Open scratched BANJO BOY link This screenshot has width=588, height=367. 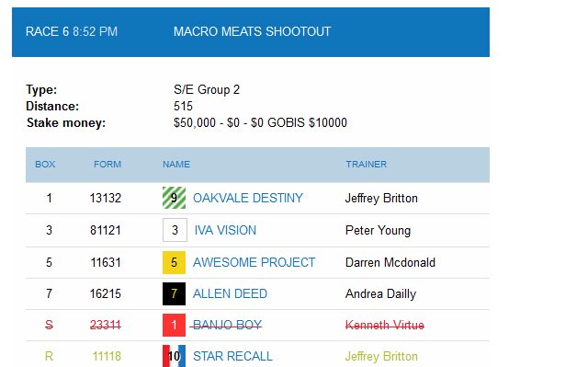point(227,325)
